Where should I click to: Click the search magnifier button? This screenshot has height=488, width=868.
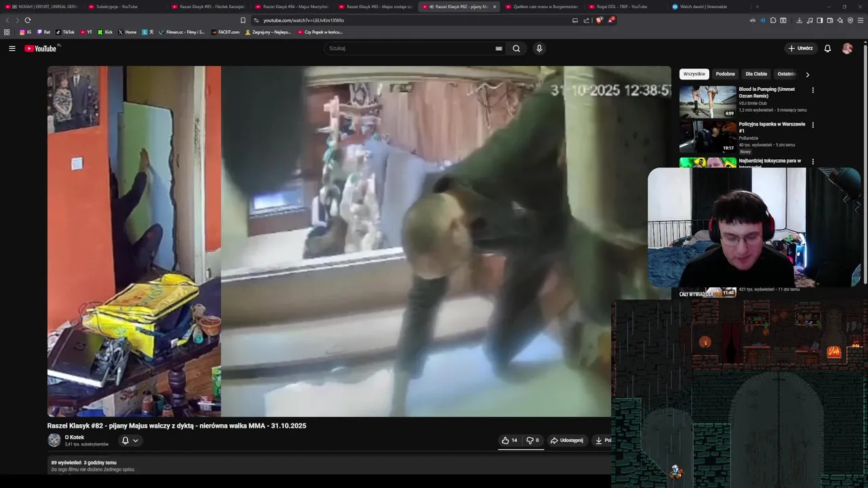pyautogui.click(x=516, y=48)
